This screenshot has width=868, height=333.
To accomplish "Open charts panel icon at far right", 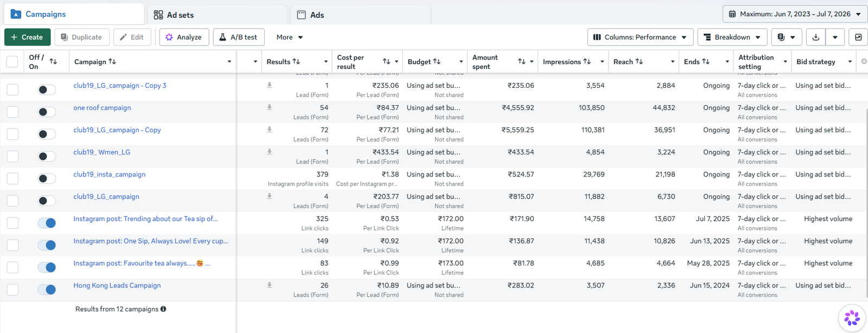I will pos(858,37).
